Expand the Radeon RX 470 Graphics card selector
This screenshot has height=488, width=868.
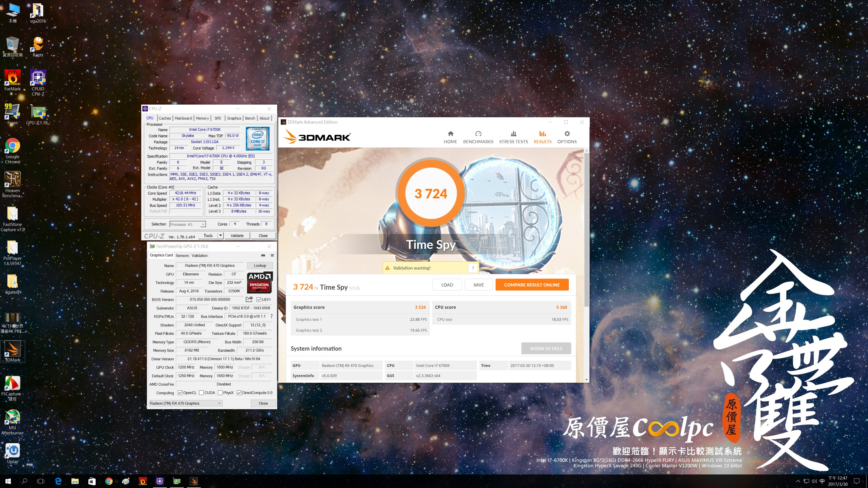click(x=185, y=403)
